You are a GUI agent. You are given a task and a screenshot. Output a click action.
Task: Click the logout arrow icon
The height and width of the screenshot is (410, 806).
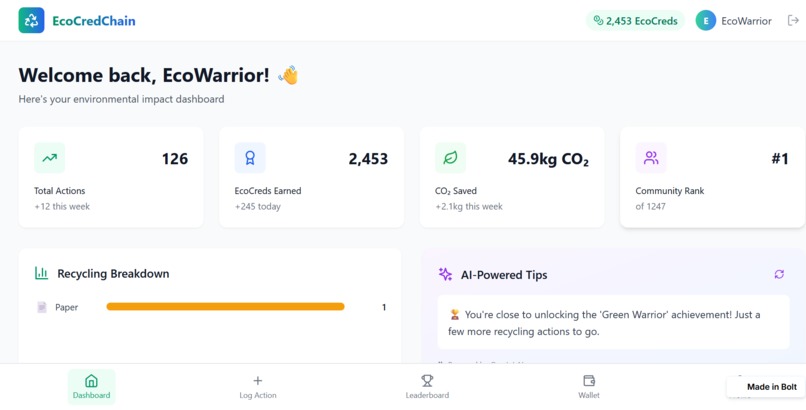click(x=793, y=21)
